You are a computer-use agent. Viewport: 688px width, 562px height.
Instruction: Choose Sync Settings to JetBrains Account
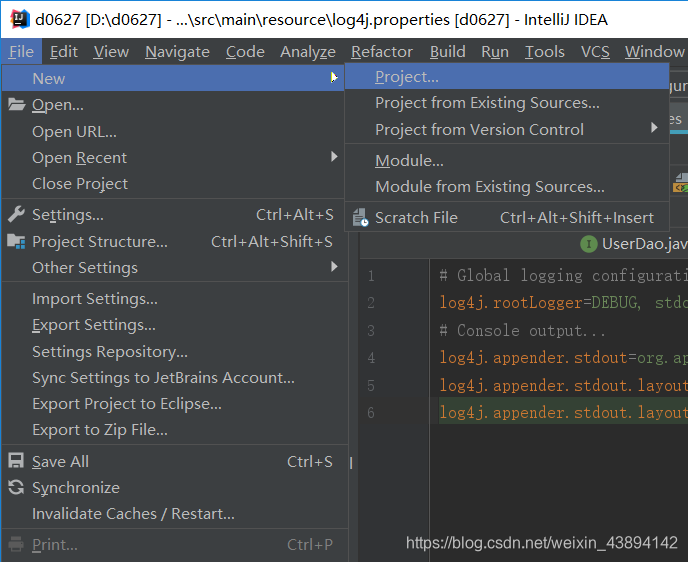point(173,378)
